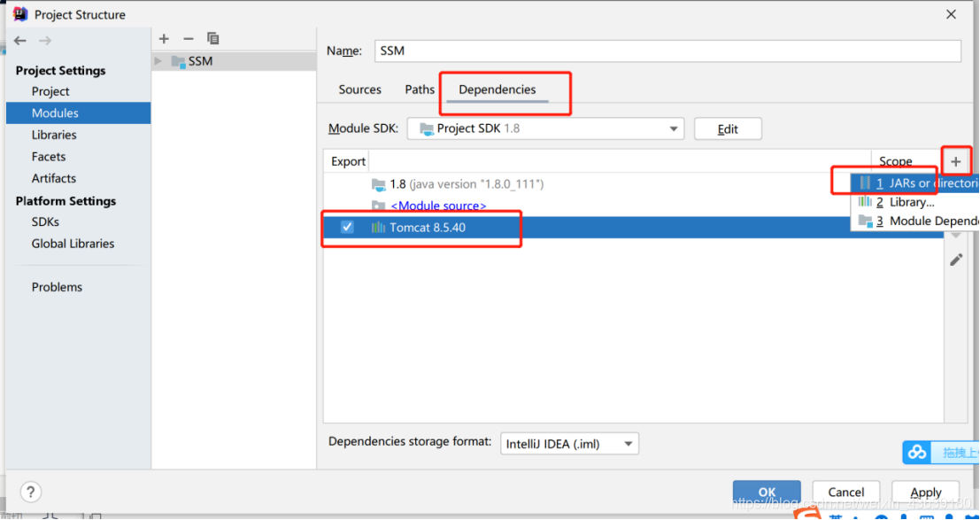Open Project settings in sidebar
Image resolution: width=980 pixels, height=520 pixels.
[50, 91]
